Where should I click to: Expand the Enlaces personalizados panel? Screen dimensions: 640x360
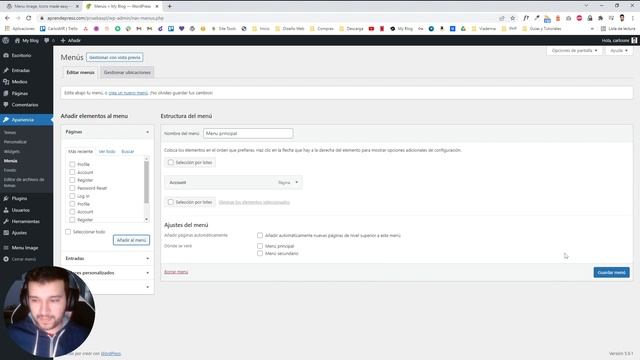[x=147, y=273]
